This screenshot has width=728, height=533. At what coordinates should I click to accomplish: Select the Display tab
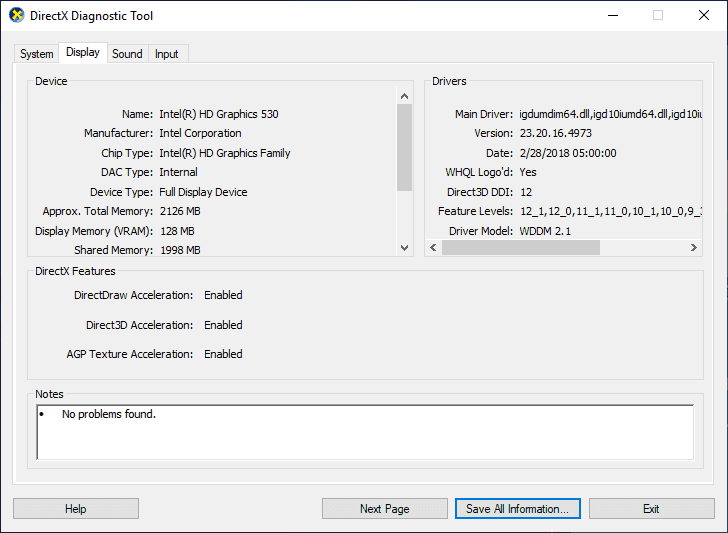coord(83,52)
